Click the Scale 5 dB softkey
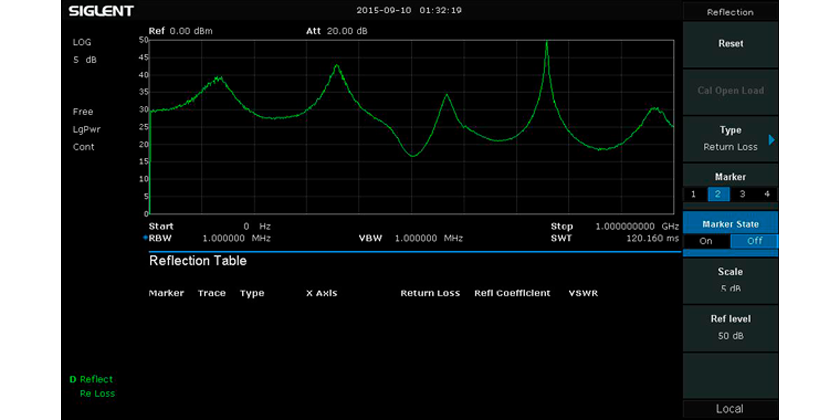This screenshot has height=420, width=840. 730,279
